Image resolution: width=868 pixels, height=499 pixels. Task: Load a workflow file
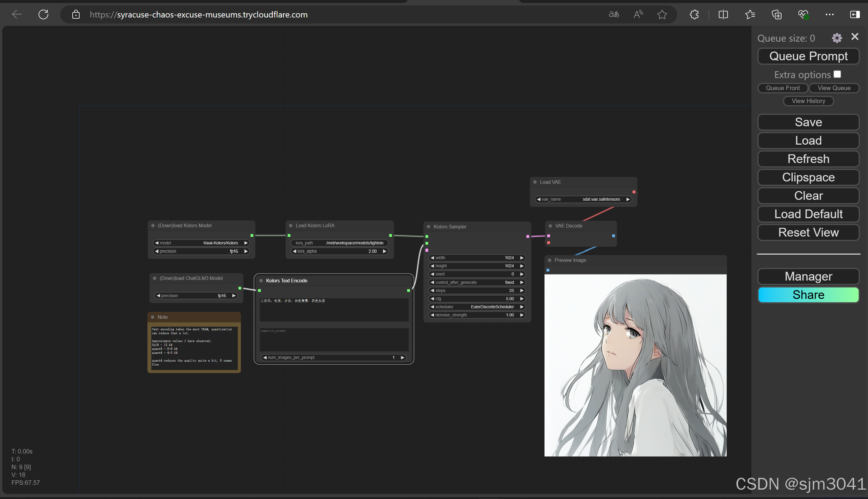[x=808, y=140]
